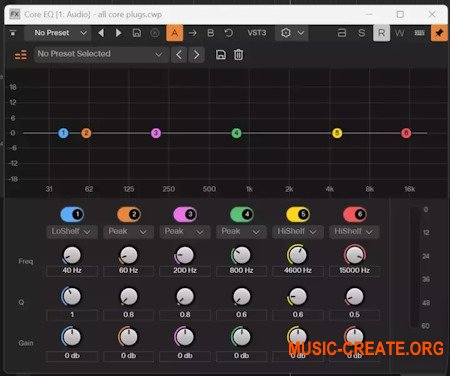This screenshot has width=450, height=376.
Task: Click orange band 2 node on EQ graph
Action: (86, 133)
